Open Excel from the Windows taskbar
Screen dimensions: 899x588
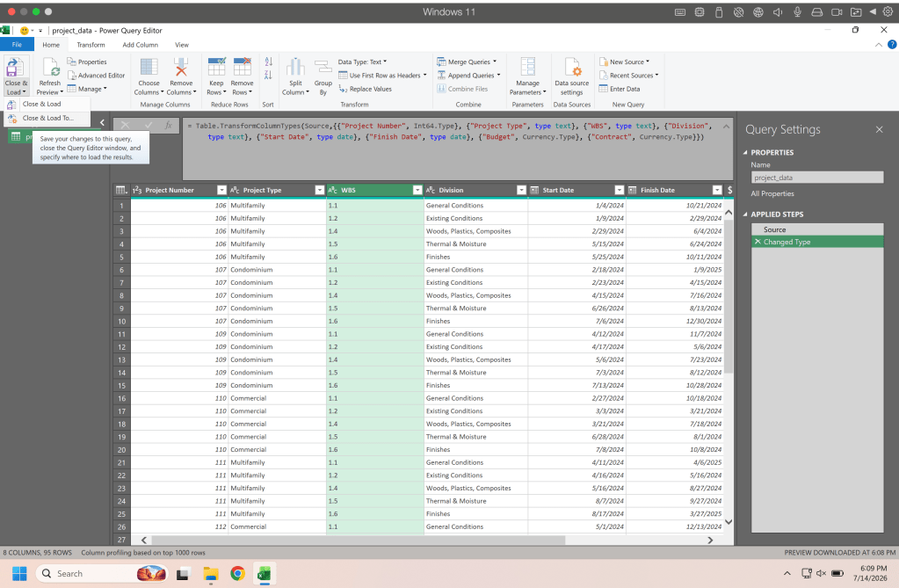pos(265,573)
